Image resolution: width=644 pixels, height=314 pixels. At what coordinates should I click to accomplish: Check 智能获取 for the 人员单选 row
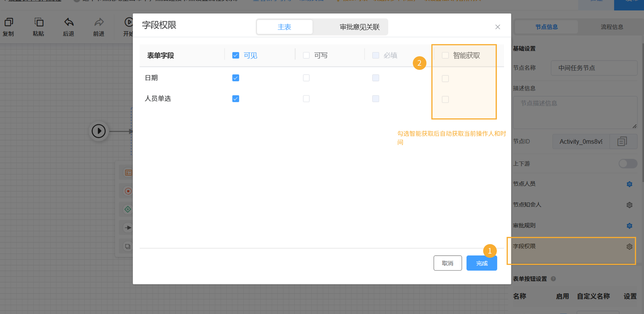click(x=445, y=99)
